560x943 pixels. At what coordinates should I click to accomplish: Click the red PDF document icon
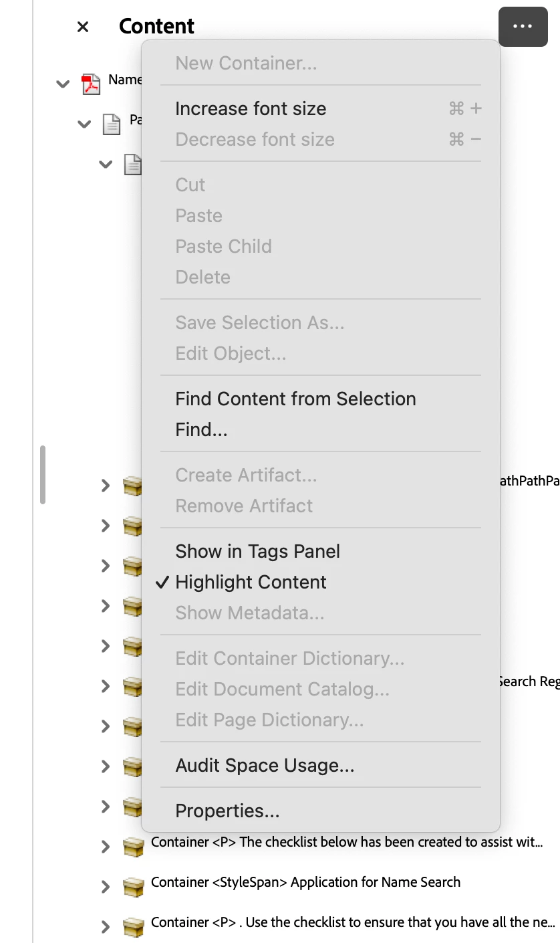[x=91, y=84]
